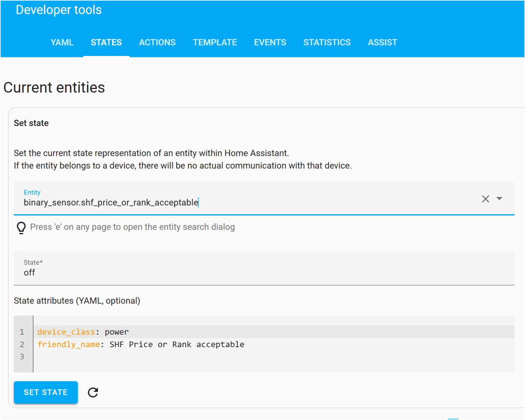Click the refresh icon beside Set State
Viewport: 525px width, 420px height.
(x=93, y=392)
